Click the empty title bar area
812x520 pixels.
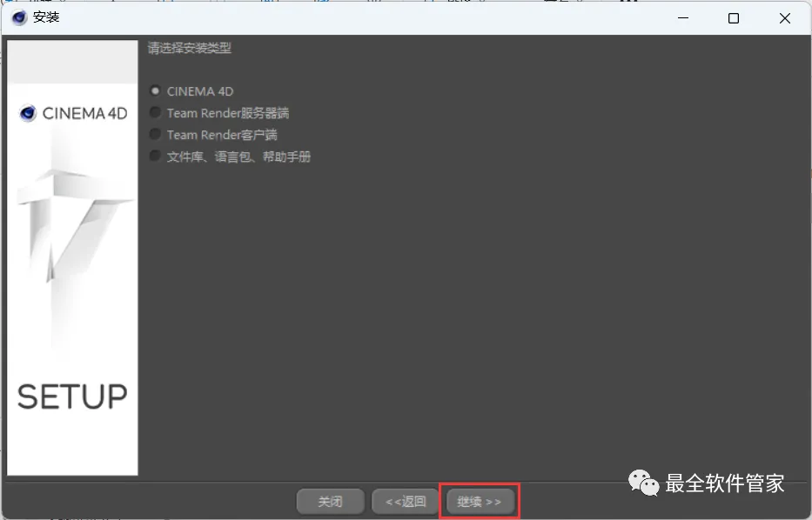pyautogui.click(x=363, y=18)
